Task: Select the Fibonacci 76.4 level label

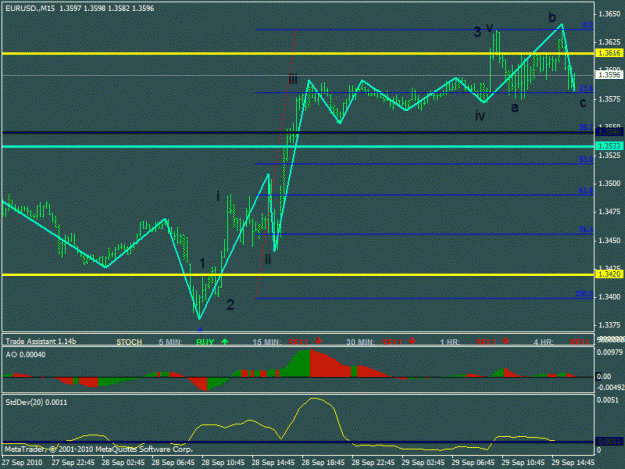Action: [x=586, y=230]
